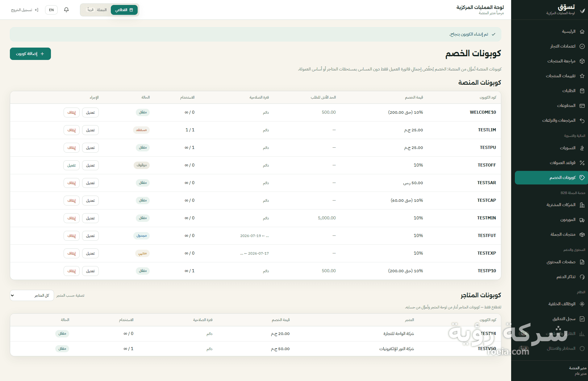Click the TESTSAR discount value 50.00 ر.س
Viewport: 588px width, 381px height.
[x=413, y=183]
